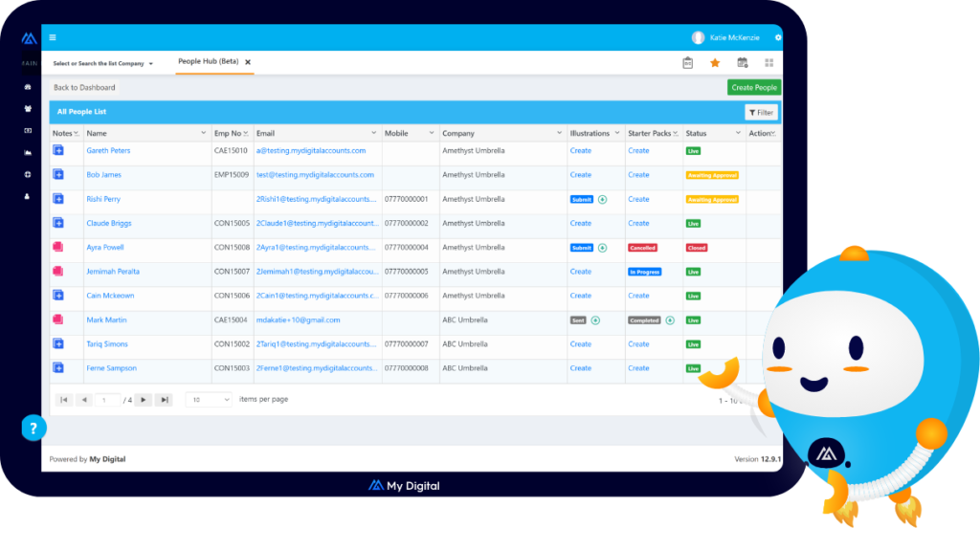Jump to the last page of results
The width and height of the screenshot is (980, 551).
(x=164, y=400)
